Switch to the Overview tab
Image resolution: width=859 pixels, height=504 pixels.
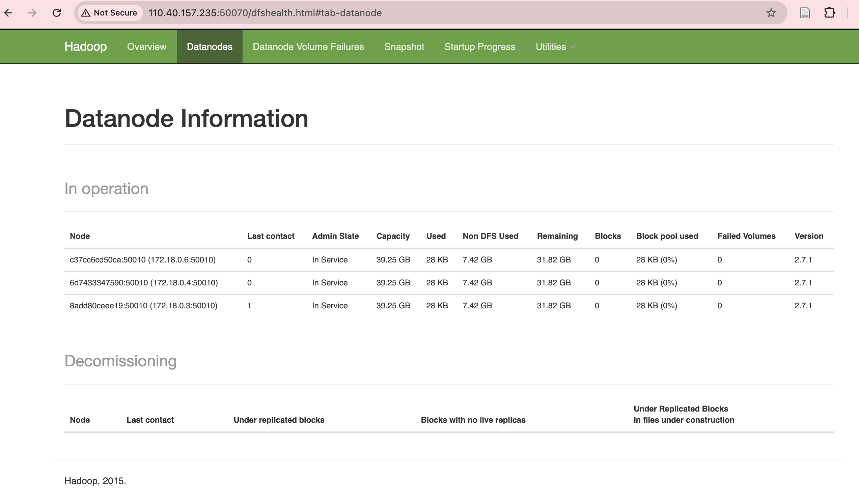pyautogui.click(x=146, y=47)
